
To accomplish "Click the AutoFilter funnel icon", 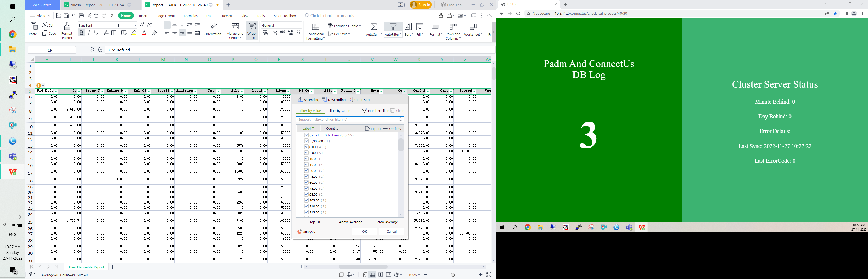I will [393, 27].
